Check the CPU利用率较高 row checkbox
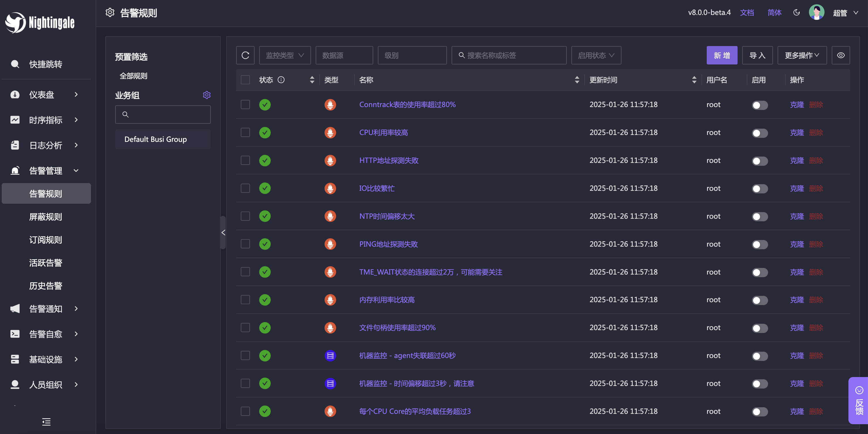 (245, 132)
